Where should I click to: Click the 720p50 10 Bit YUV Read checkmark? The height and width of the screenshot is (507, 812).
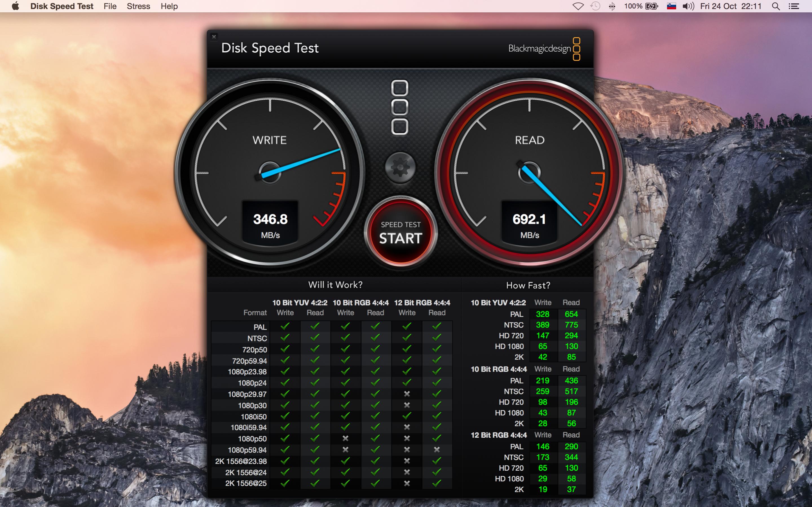coord(315,349)
